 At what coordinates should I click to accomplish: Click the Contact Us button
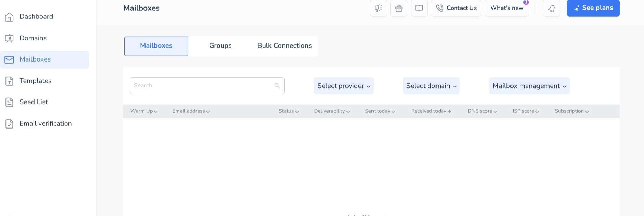point(456,8)
